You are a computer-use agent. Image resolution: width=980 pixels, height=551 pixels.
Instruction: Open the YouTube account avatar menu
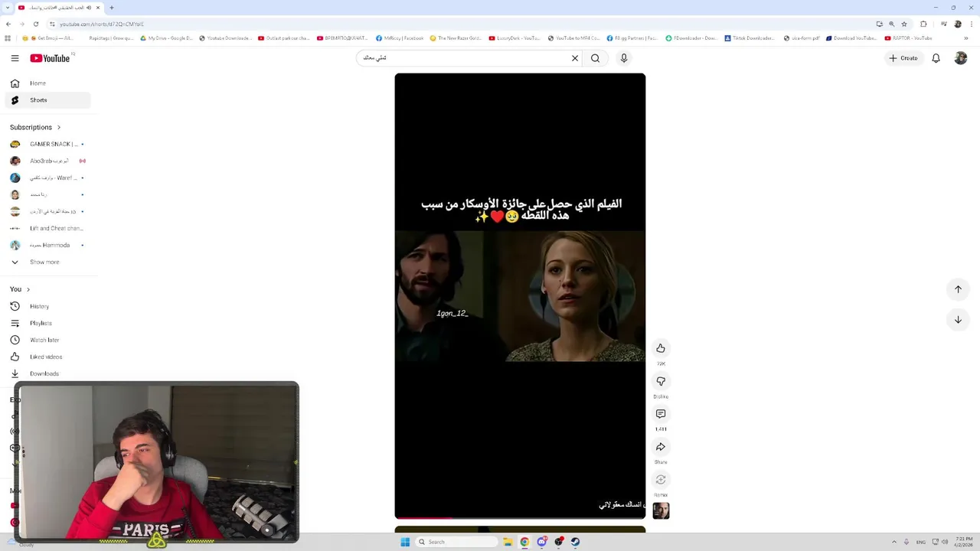(961, 58)
